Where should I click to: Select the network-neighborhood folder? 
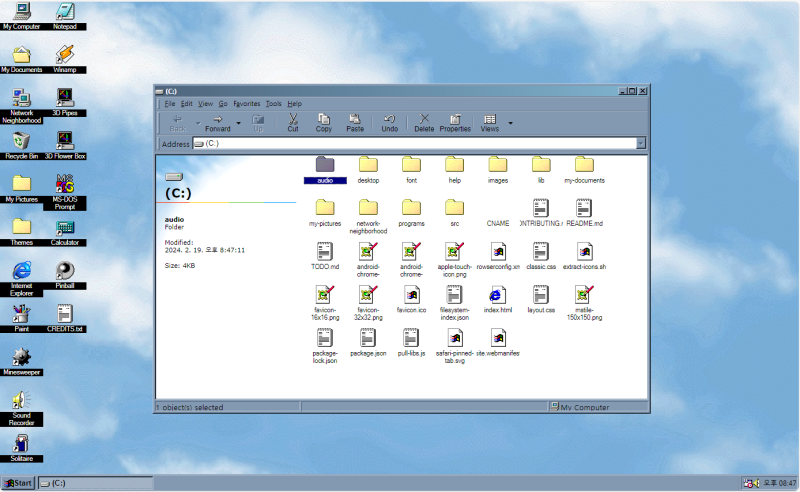[368, 217]
